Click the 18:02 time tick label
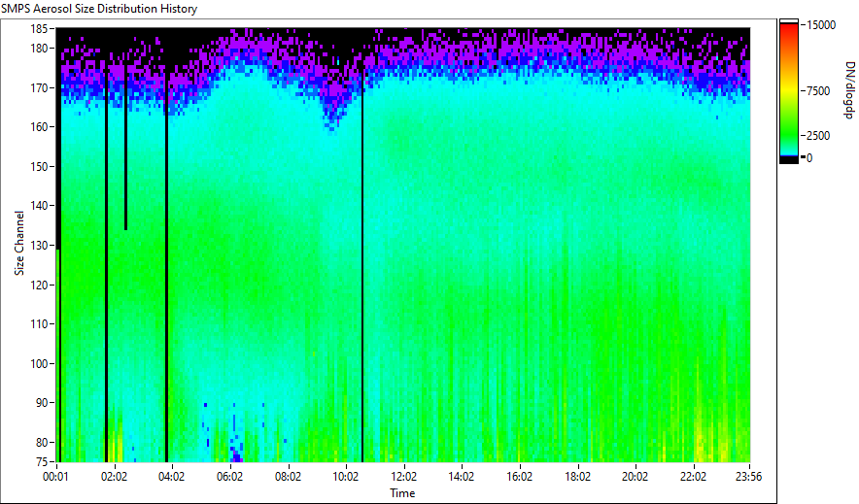 pyautogui.click(x=577, y=477)
